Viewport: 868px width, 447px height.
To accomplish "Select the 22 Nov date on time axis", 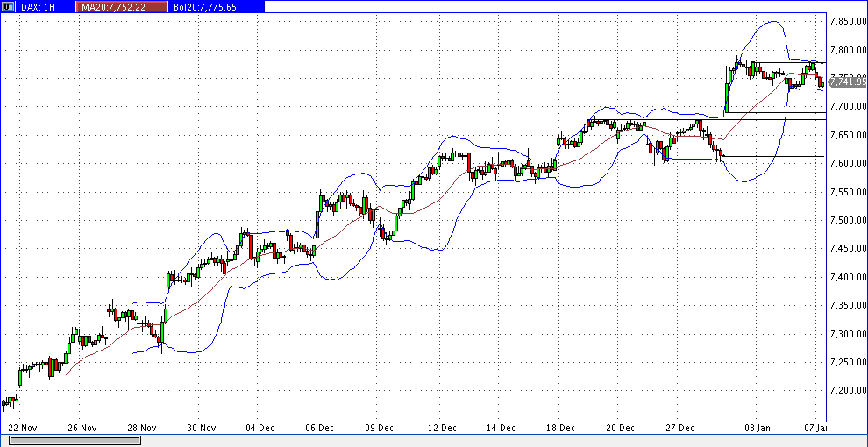I will [x=21, y=428].
